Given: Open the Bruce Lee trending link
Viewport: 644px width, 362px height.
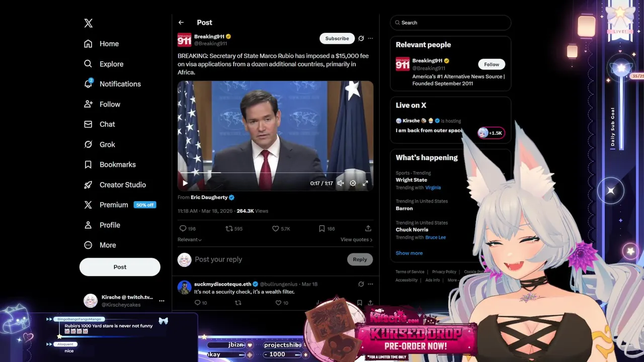Looking at the screenshot, I should (435, 237).
